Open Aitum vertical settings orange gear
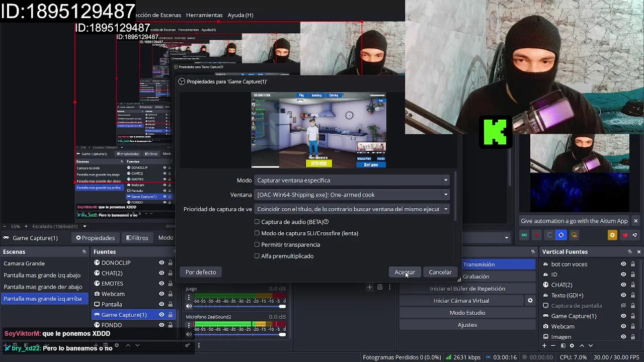The image size is (644, 362). click(x=612, y=235)
